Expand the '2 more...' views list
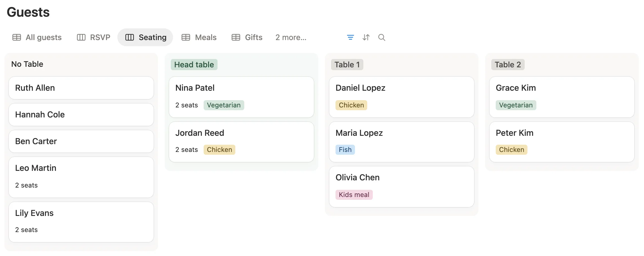 tap(291, 37)
